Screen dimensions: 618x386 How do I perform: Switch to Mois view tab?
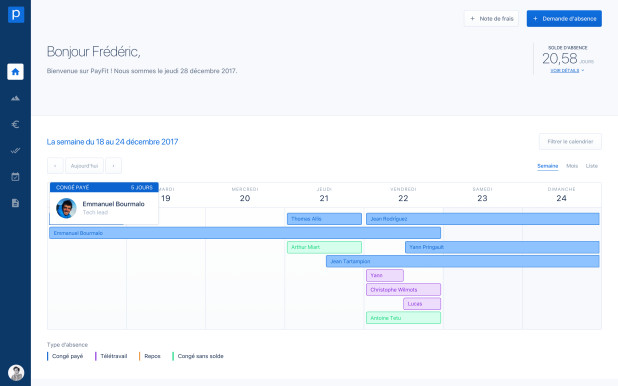pyautogui.click(x=572, y=166)
